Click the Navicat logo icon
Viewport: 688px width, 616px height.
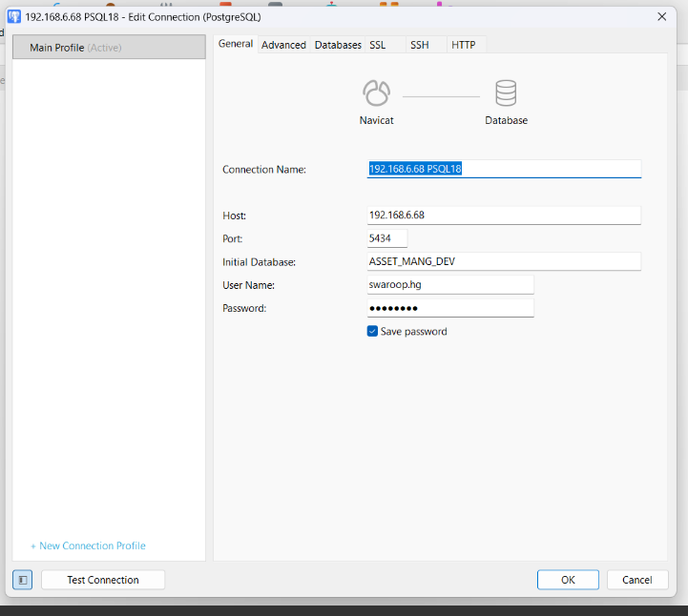376,93
